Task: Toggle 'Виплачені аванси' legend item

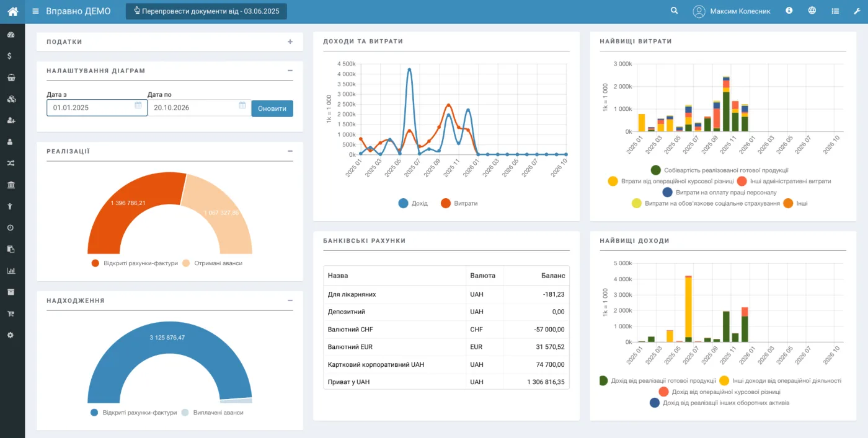Action: pos(212,413)
